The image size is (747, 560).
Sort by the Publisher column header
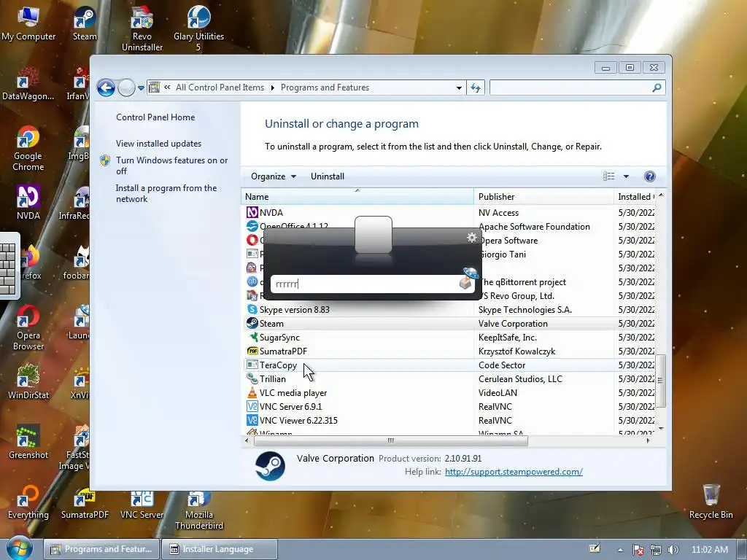pos(543,197)
